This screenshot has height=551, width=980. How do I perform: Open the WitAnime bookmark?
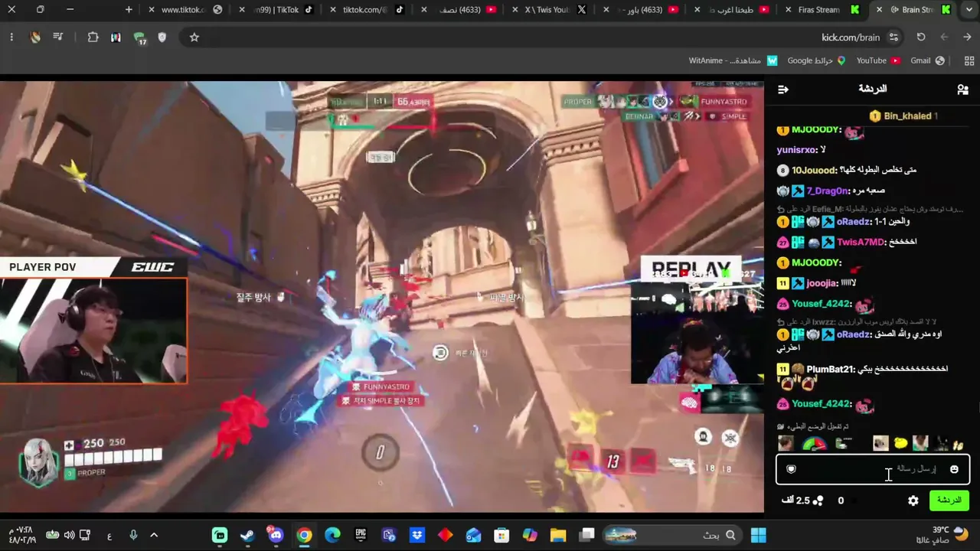(x=733, y=60)
